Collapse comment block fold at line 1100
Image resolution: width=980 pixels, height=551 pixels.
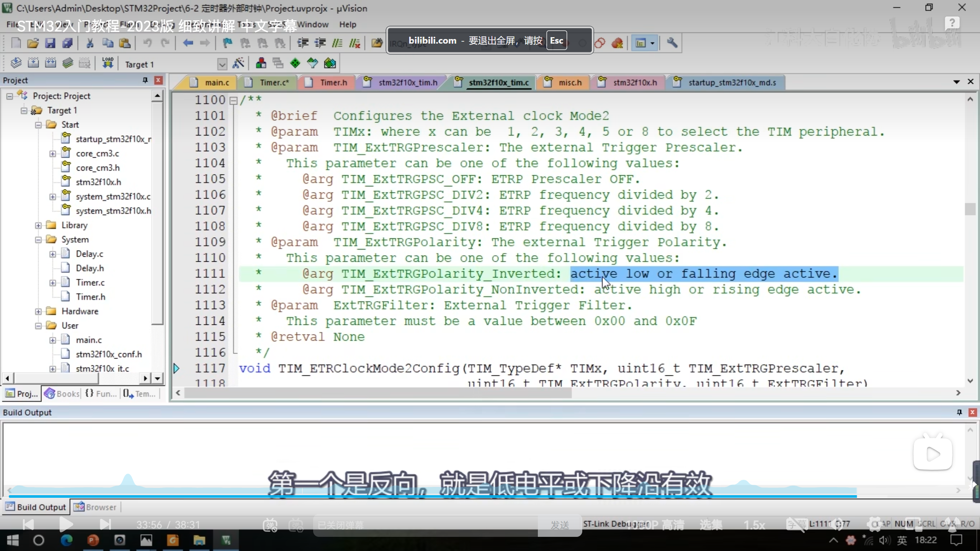click(233, 101)
